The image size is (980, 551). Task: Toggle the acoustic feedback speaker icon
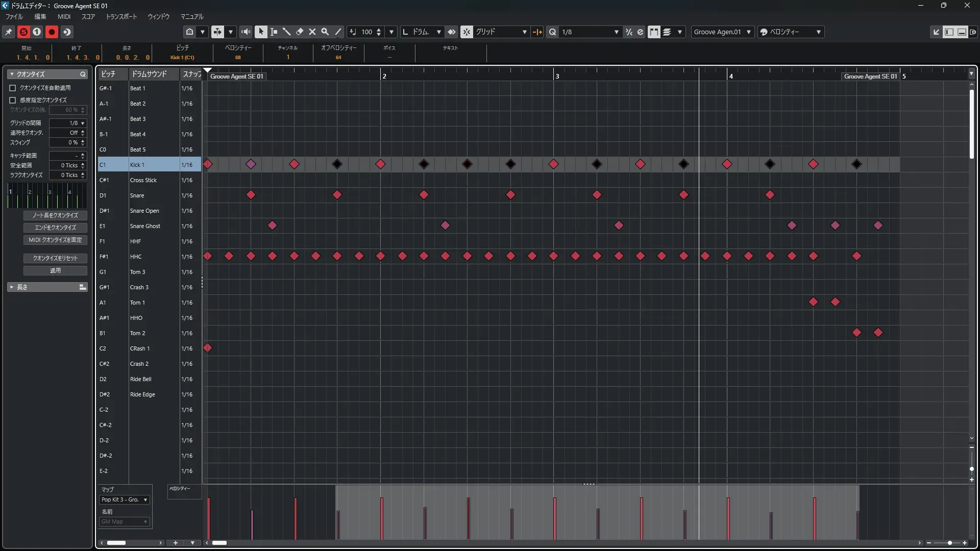pyautogui.click(x=246, y=32)
